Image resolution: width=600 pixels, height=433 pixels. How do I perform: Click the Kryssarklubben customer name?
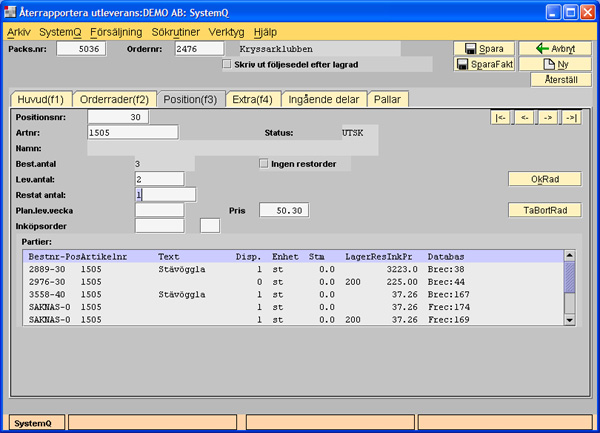276,49
